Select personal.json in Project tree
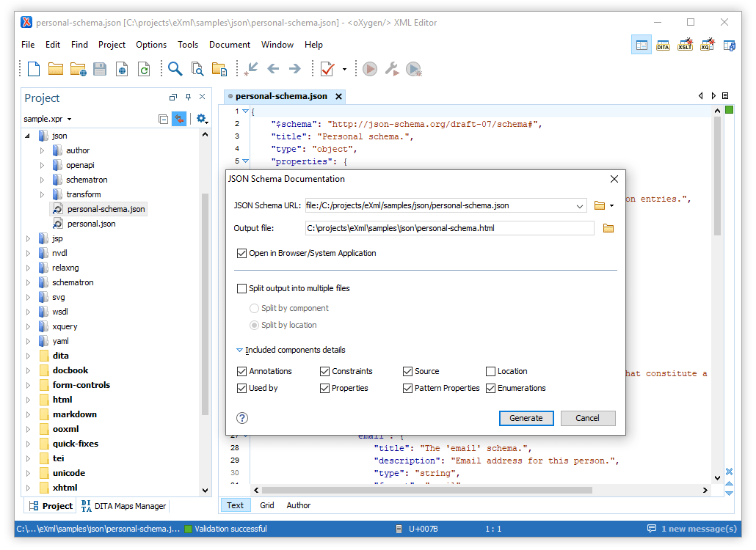 (91, 224)
